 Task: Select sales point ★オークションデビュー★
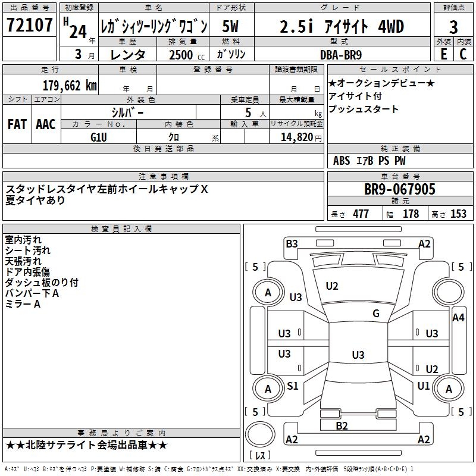tap(381, 83)
